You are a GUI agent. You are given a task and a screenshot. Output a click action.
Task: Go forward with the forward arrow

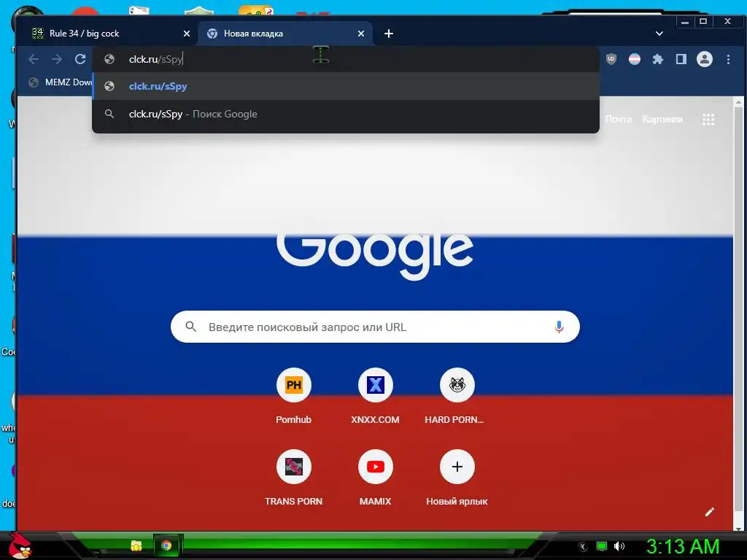point(57,59)
